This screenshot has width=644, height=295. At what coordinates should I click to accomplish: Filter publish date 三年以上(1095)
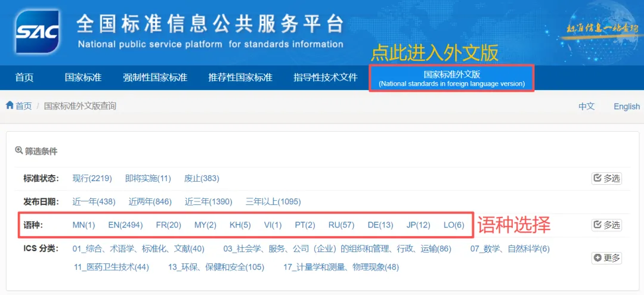[x=273, y=202]
